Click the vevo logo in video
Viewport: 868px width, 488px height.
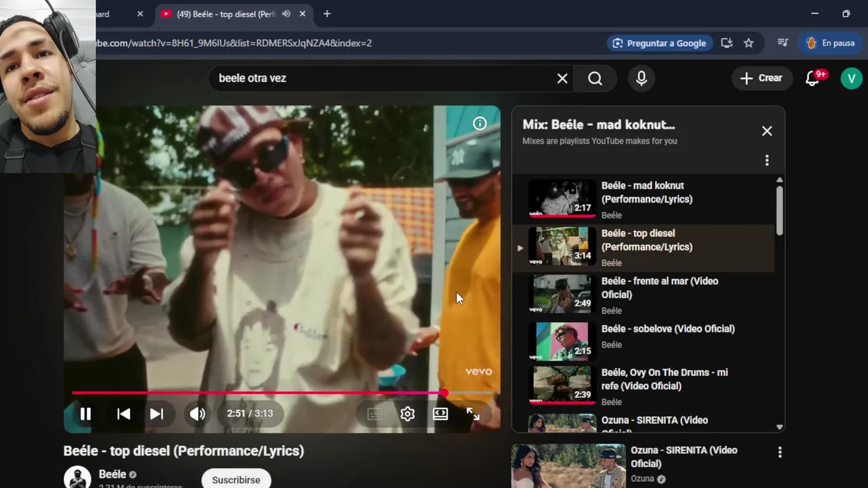(479, 371)
